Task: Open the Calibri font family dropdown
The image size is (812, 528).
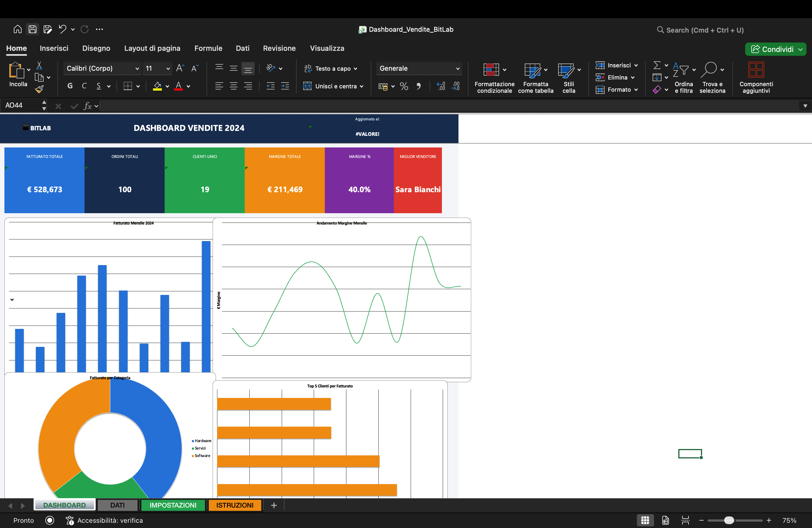Action: point(102,68)
